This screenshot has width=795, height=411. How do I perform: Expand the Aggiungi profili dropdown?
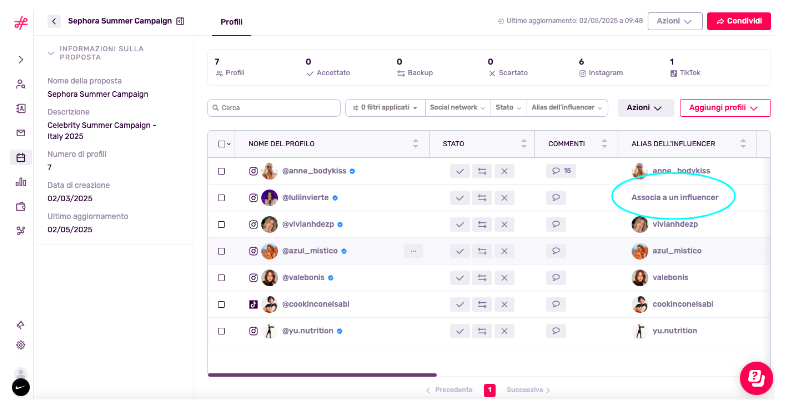(725, 108)
